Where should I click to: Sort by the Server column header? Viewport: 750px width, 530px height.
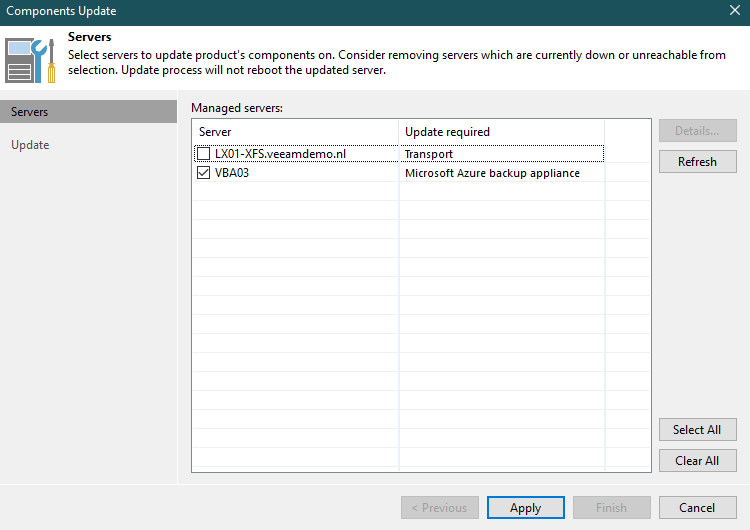[295, 132]
